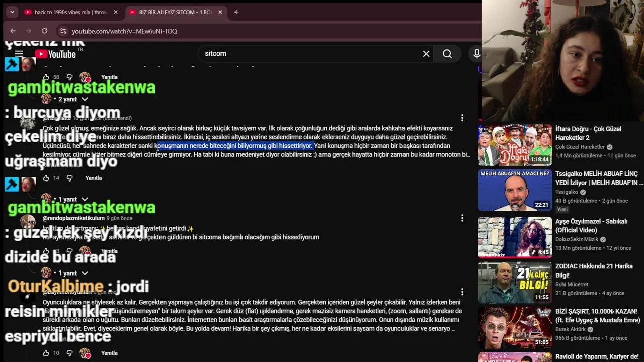Reply to the comment with 58 likes
Image resolution: width=644 pixels, height=362 pixels.
click(x=109, y=77)
